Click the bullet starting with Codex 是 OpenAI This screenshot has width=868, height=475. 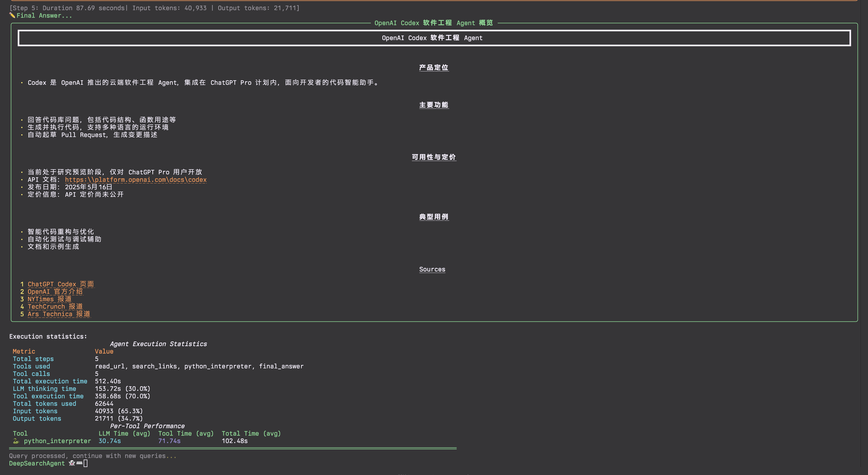pyautogui.click(x=204, y=83)
